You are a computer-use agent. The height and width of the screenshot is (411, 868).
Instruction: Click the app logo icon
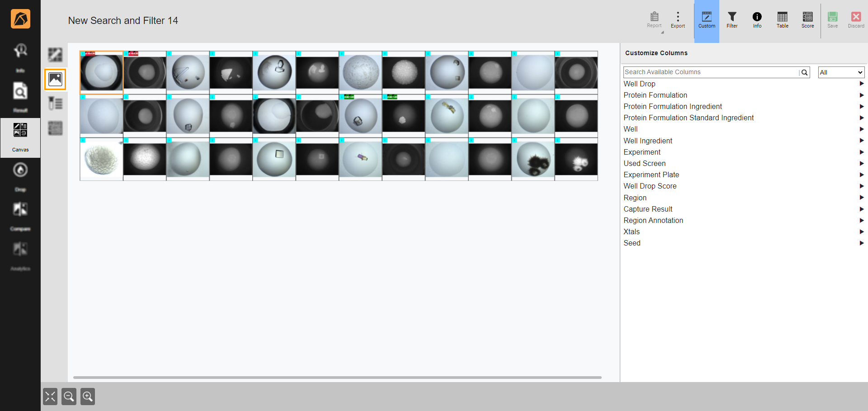pyautogui.click(x=20, y=19)
